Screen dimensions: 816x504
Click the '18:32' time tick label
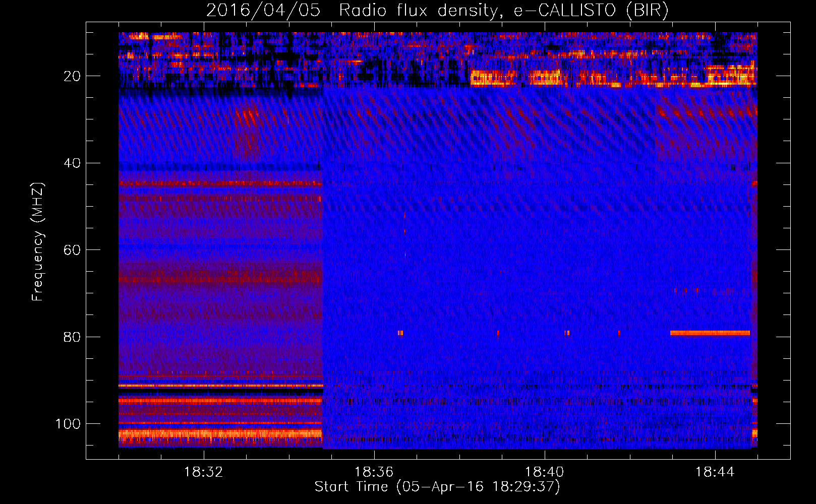[x=204, y=472]
